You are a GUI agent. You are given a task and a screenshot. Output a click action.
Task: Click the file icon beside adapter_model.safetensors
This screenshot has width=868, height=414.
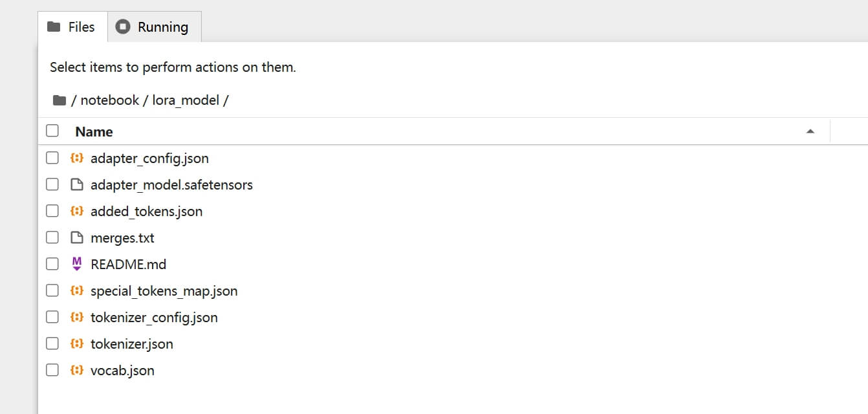point(77,184)
